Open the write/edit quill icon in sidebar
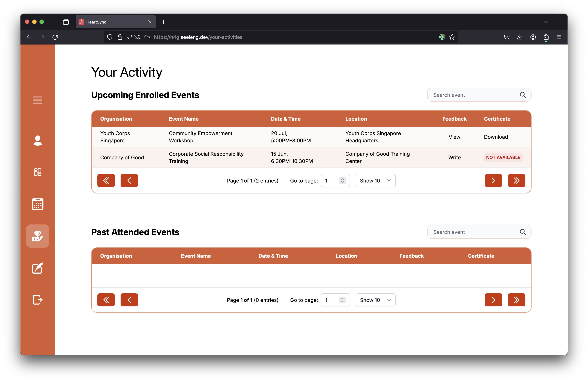This screenshot has width=588, height=382. click(x=37, y=268)
